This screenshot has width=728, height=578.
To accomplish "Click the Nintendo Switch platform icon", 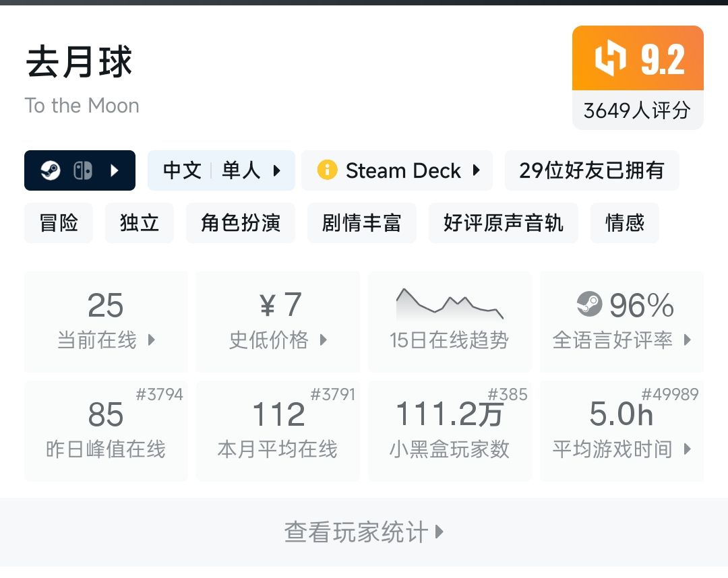I will pos(82,170).
